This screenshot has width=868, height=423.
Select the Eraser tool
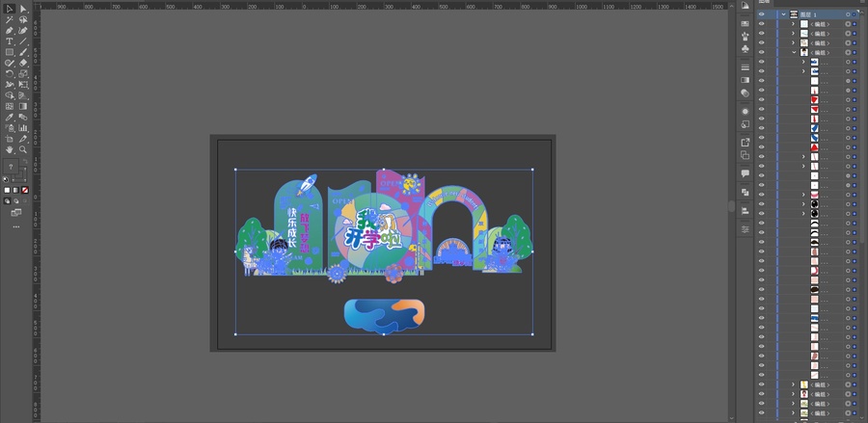click(x=23, y=63)
